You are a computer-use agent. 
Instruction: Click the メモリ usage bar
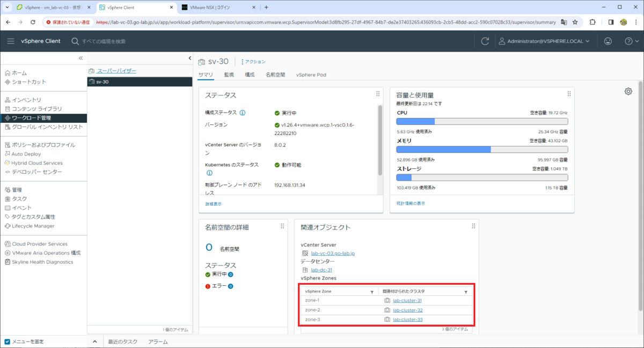tap(482, 150)
